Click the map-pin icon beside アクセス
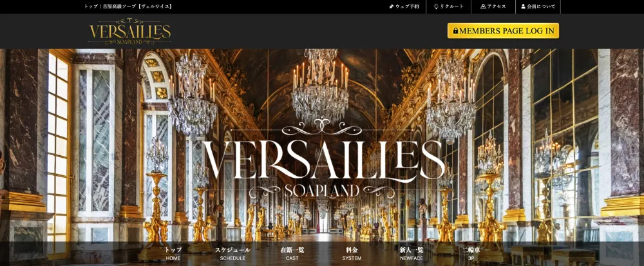 pyautogui.click(x=483, y=6)
